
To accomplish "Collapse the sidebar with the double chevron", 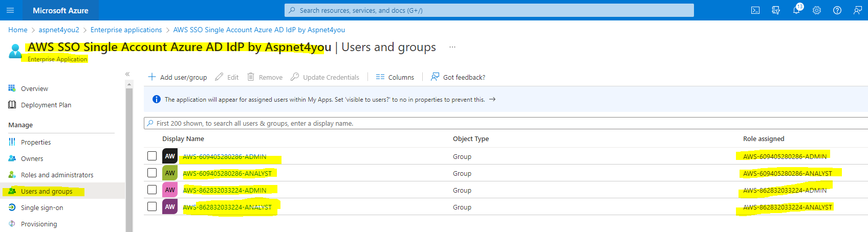I will pyautogui.click(x=127, y=74).
